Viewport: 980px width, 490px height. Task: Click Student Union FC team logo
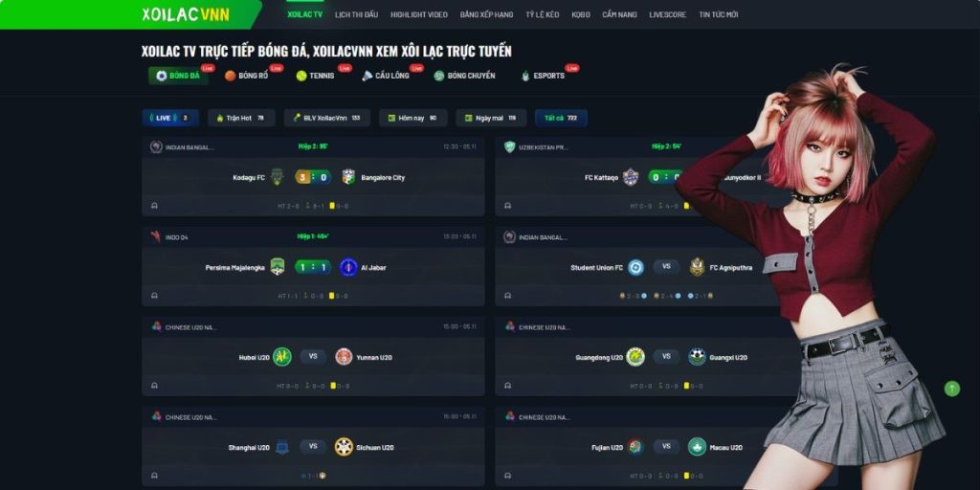tap(636, 268)
